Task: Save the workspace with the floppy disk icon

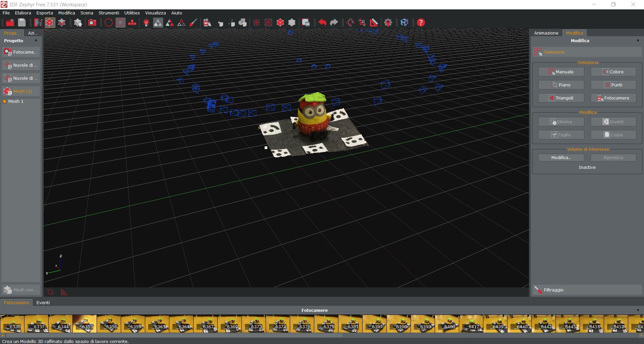Action: click(21, 22)
